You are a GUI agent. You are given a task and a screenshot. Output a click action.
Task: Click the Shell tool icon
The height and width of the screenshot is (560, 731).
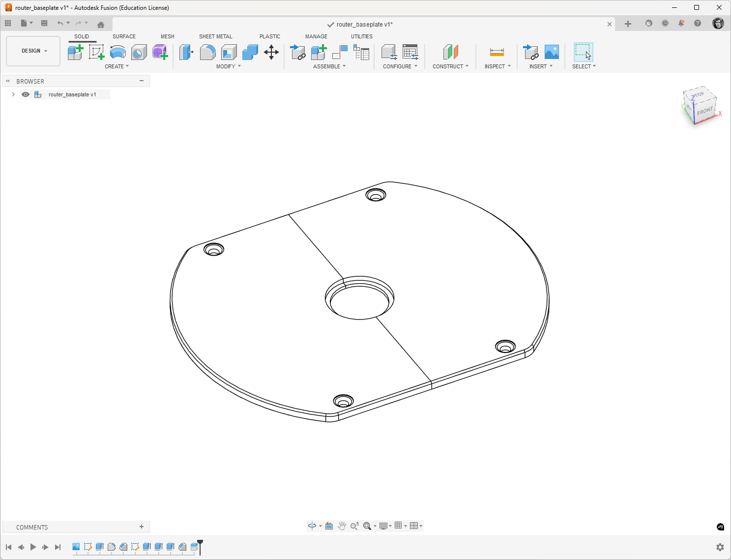[x=229, y=52]
